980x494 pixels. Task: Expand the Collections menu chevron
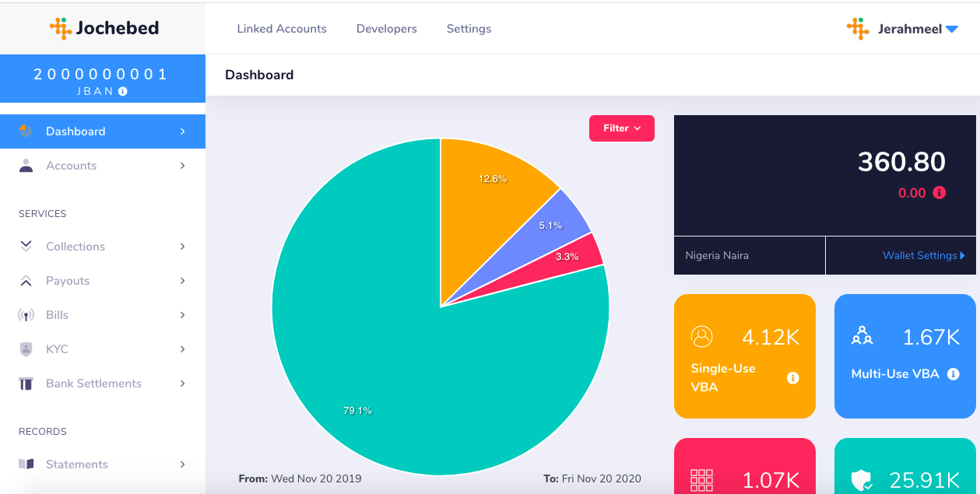(x=183, y=247)
